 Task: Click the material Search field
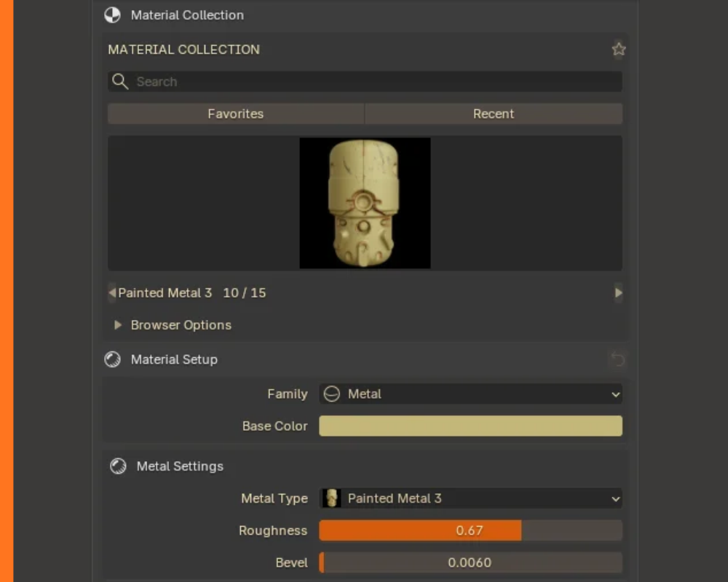[365, 81]
